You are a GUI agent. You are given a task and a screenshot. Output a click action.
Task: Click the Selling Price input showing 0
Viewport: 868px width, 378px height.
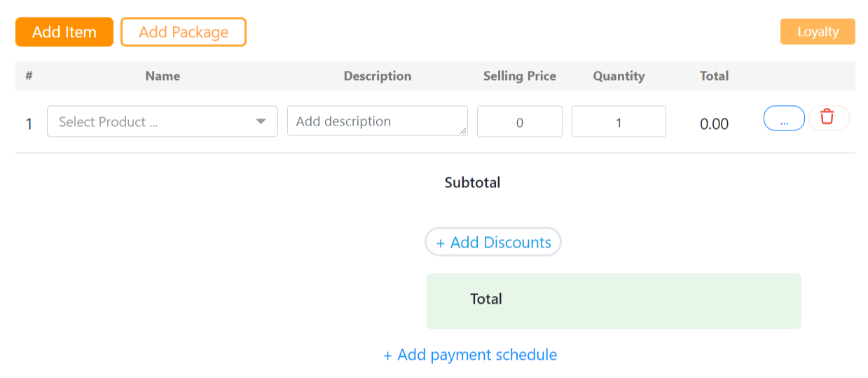point(520,121)
